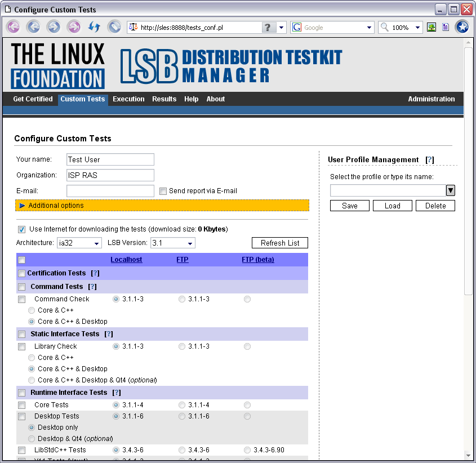Select FTP 3.1.1-6 for Desktop Tests
Viewport: 476px width, 463px height.
click(x=182, y=416)
